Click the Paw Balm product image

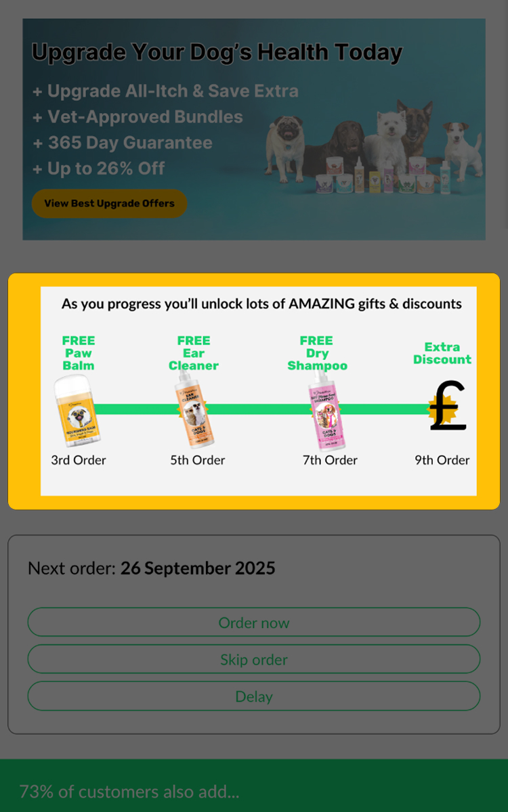(x=77, y=411)
